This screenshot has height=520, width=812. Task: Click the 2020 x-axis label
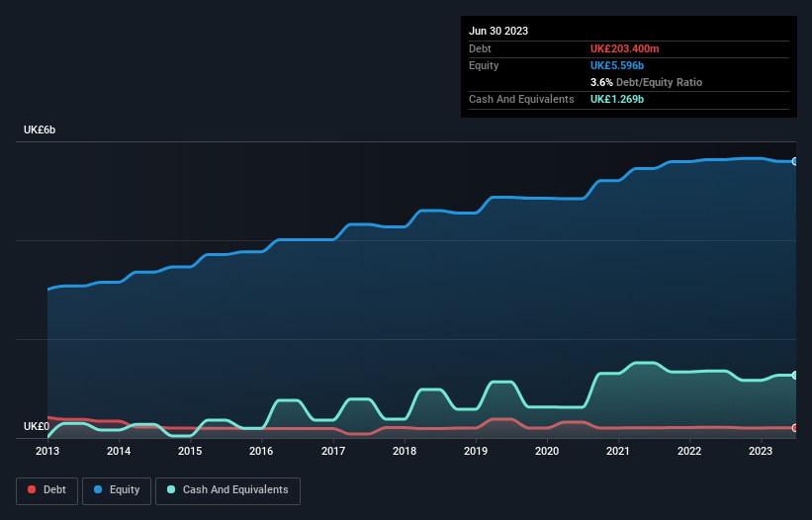(x=547, y=451)
